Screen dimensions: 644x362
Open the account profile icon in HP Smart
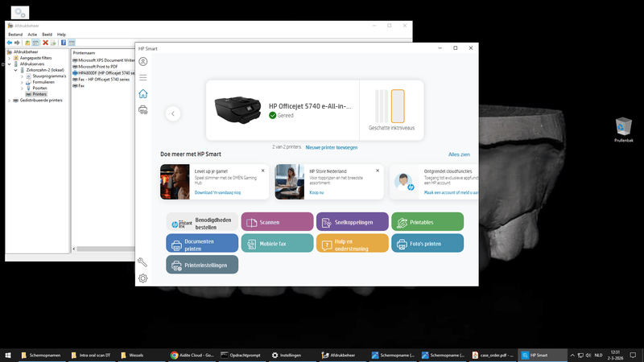coord(143,62)
